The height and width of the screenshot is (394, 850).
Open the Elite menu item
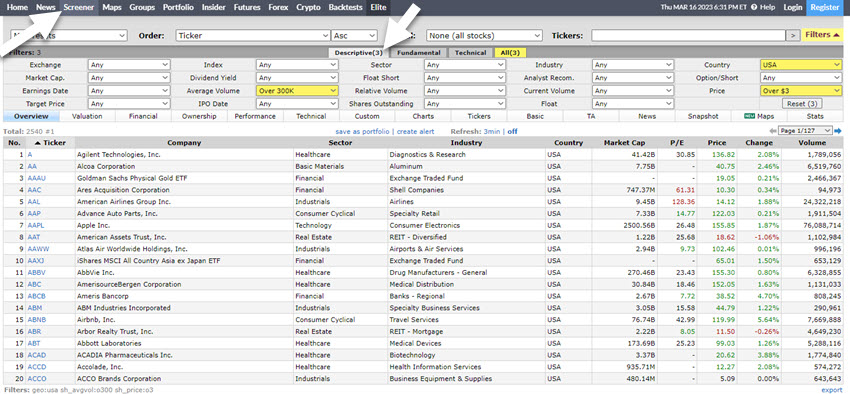click(x=377, y=8)
